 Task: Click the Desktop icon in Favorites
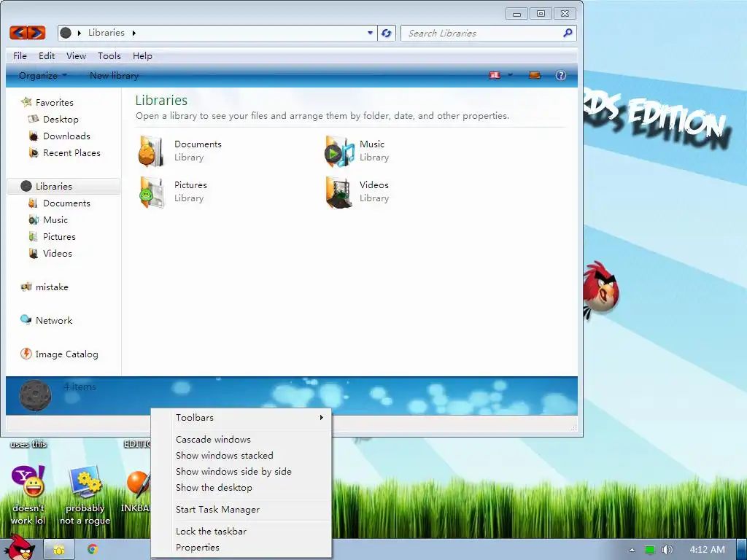(34, 119)
